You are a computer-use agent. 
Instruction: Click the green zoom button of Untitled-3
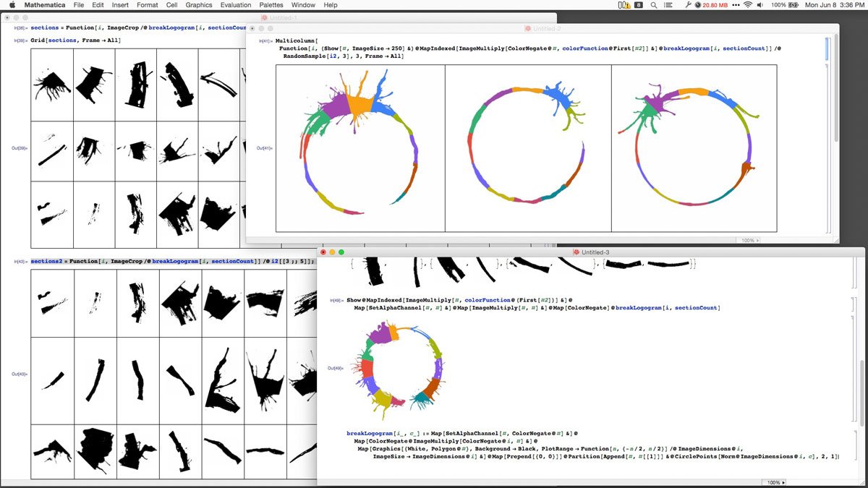(341, 252)
